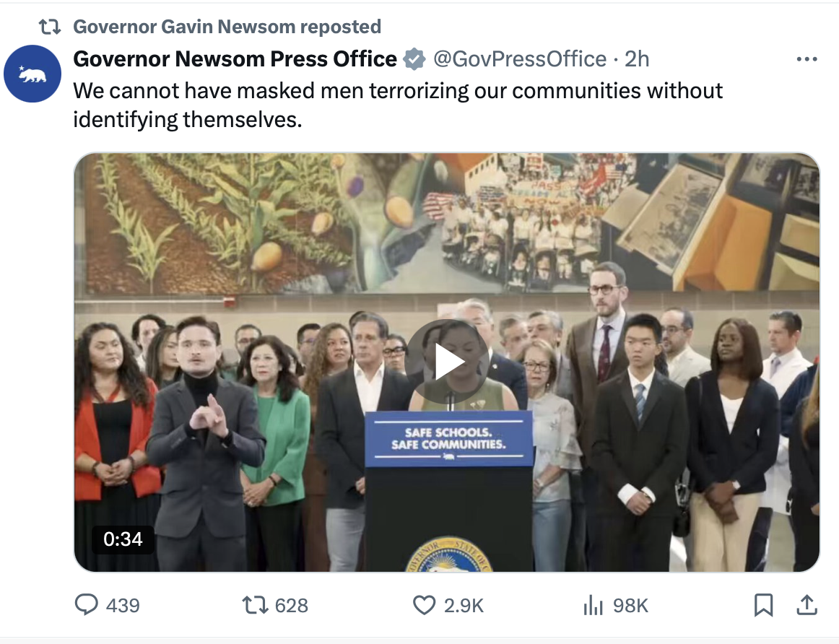Click the 98K views count
The image size is (839, 644).
tap(630, 605)
